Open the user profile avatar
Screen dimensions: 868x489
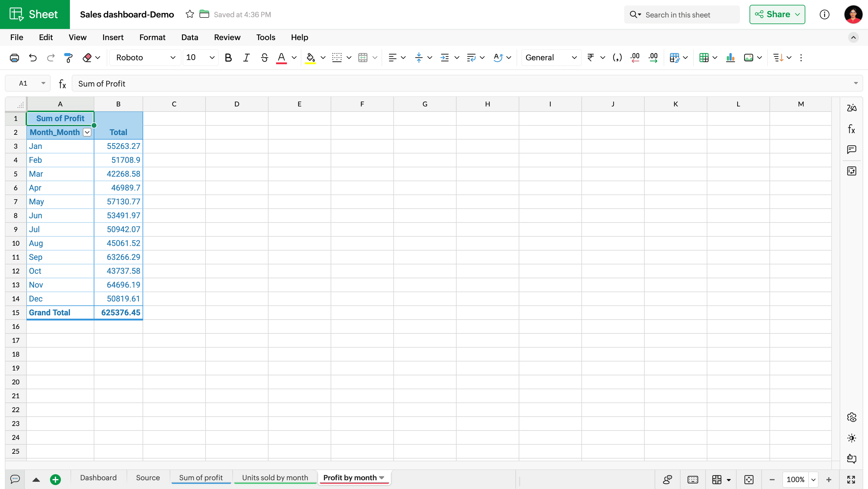click(853, 14)
